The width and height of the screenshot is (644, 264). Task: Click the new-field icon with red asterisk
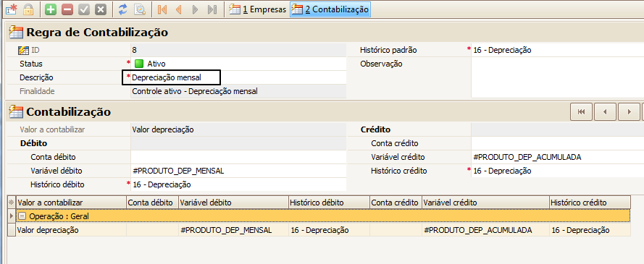coord(12,9)
